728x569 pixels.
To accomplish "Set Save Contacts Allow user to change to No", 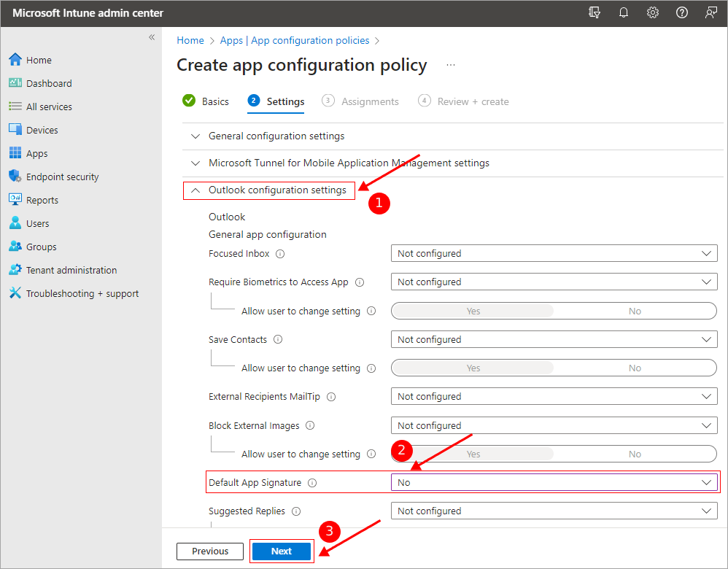I will click(x=635, y=368).
